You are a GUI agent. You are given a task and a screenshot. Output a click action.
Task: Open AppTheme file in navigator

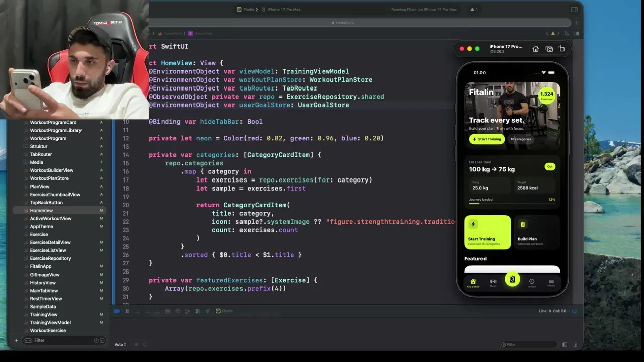pos(41,227)
